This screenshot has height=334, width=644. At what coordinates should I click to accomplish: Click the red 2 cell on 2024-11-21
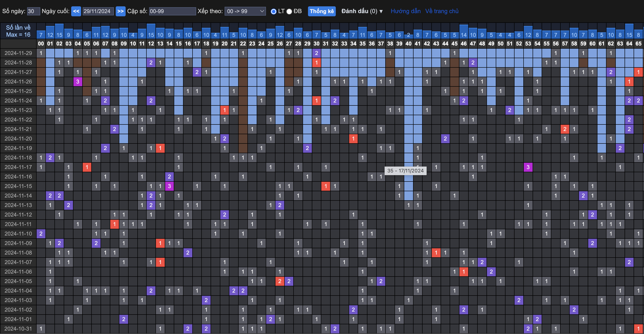565,129
